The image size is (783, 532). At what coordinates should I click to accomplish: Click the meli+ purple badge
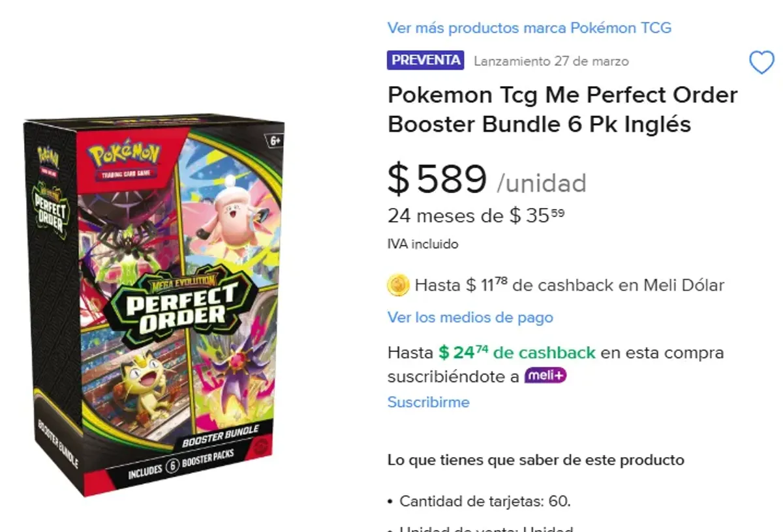tap(545, 376)
